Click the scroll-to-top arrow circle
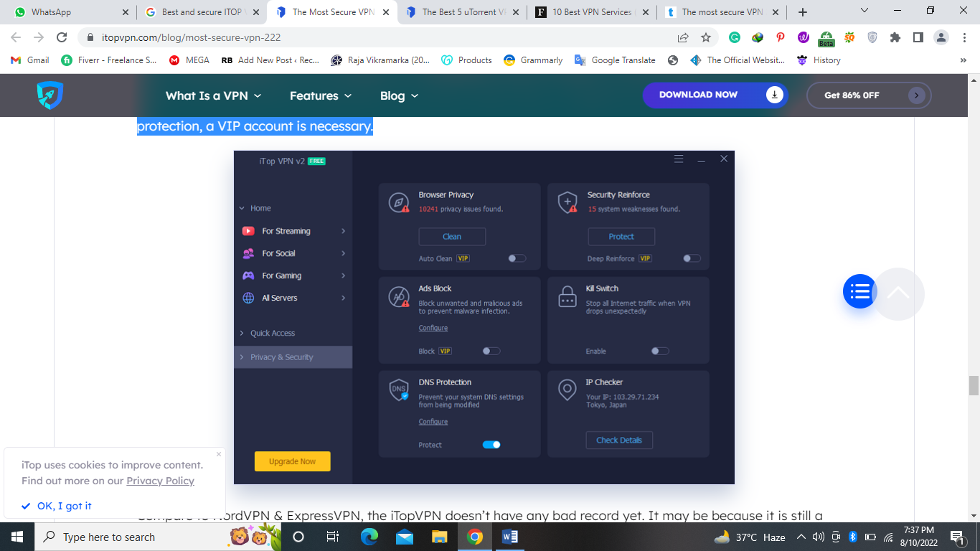 (898, 293)
